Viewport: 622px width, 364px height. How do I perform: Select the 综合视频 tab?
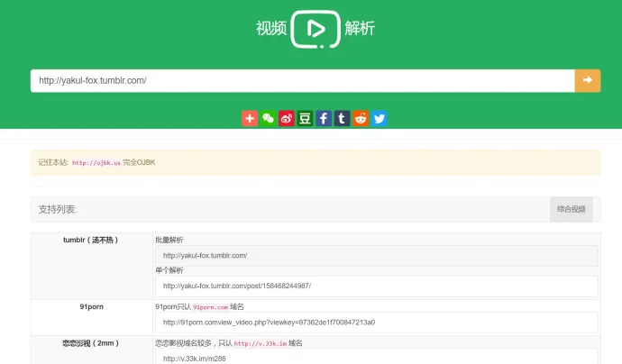(572, 209)
